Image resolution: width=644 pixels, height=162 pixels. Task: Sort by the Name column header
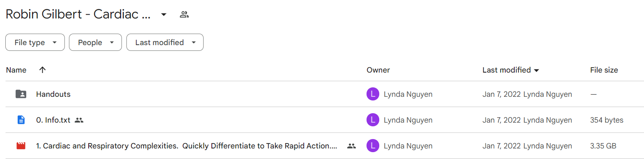16,70
